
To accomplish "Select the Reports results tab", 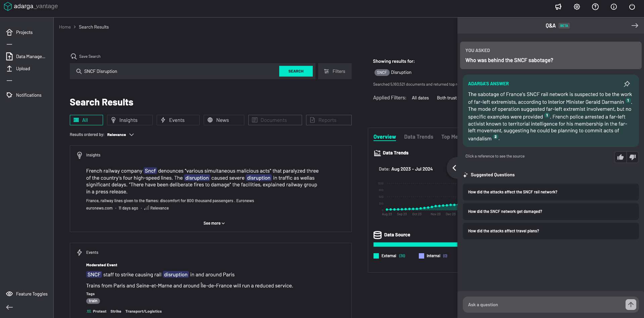I will point(329,120).
